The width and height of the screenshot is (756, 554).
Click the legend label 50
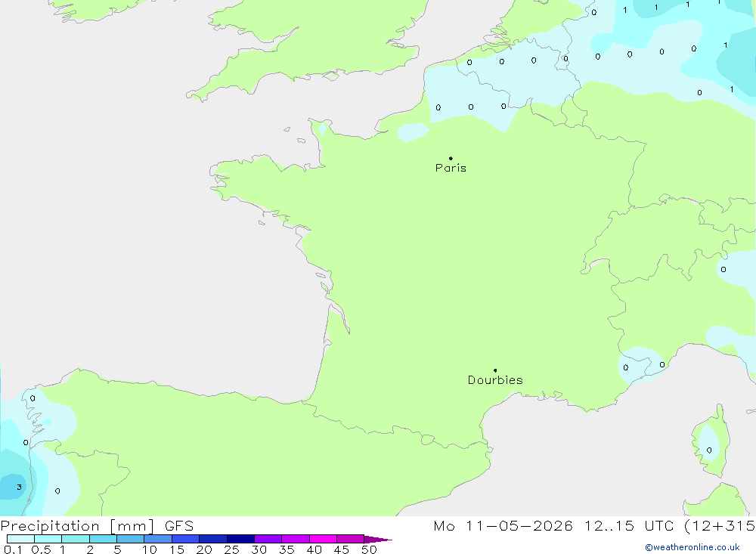pyautogui.click(x=369, y=549)
